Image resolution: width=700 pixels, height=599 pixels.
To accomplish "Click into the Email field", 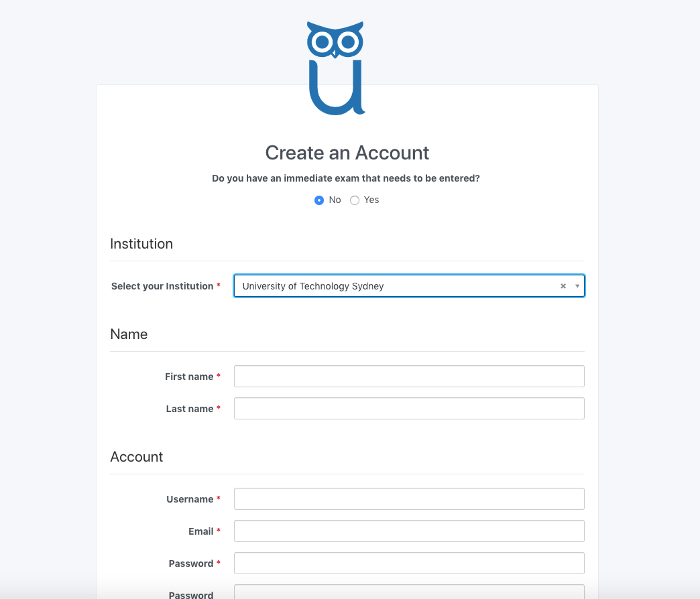I will click(409, 531).
